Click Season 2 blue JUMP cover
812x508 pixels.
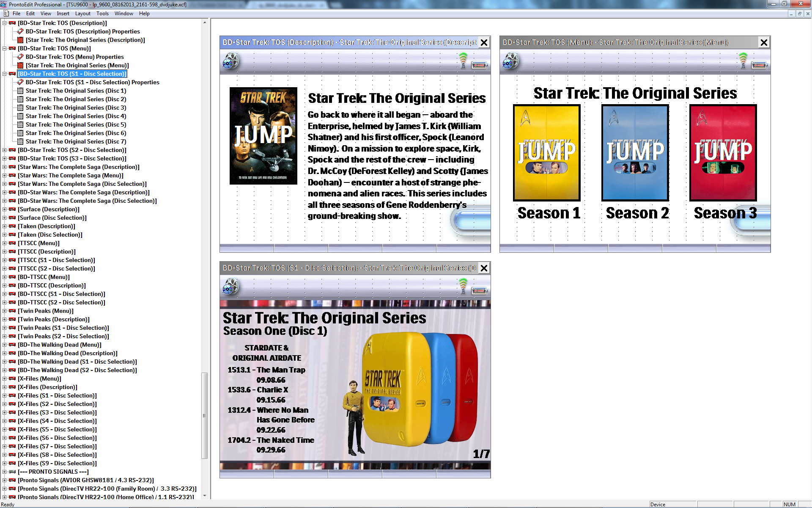point(635,153)
